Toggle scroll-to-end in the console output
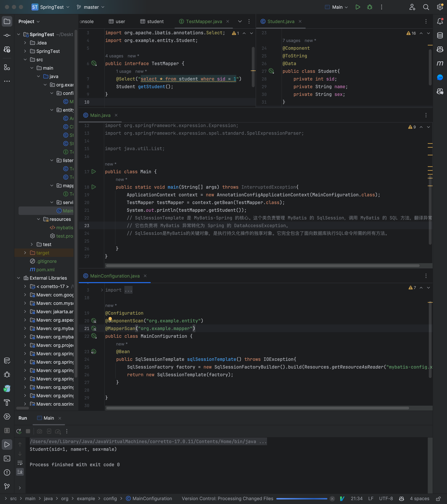Viewport: 447px width, 504px height. (20, 472)
